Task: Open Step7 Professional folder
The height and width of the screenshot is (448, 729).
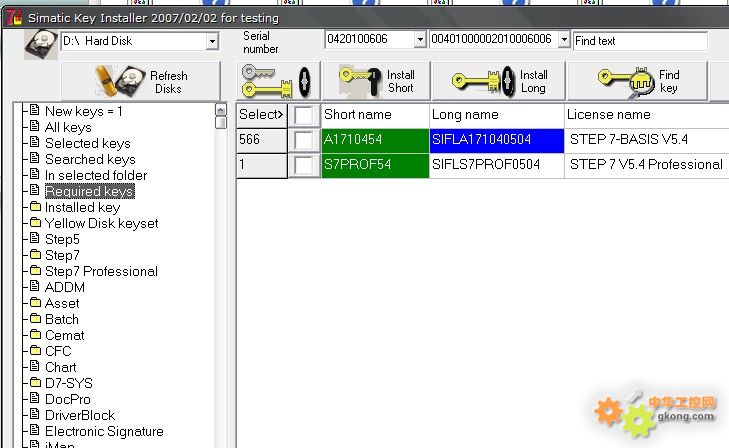Action: coord(101,271)
